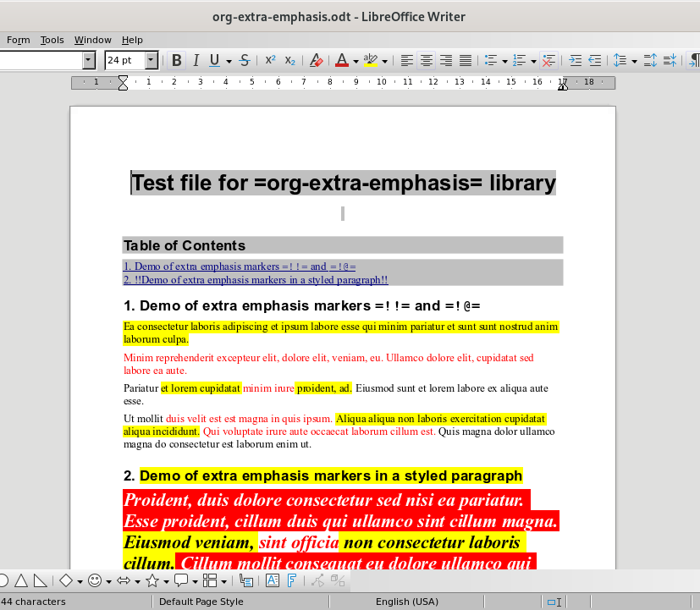Open stars and banners dropdown arrow
700x610 pixels.
(166, 581)
